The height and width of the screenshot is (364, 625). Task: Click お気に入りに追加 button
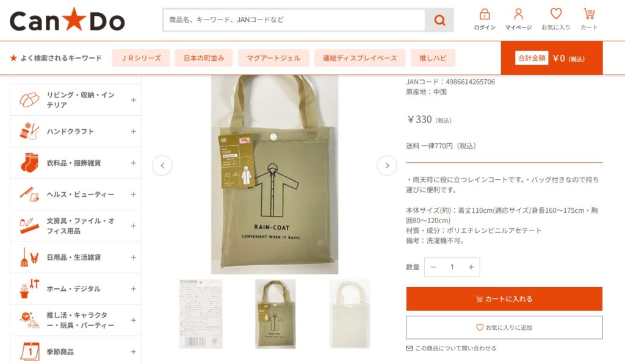pyautogui.click(x=504, y=327)
